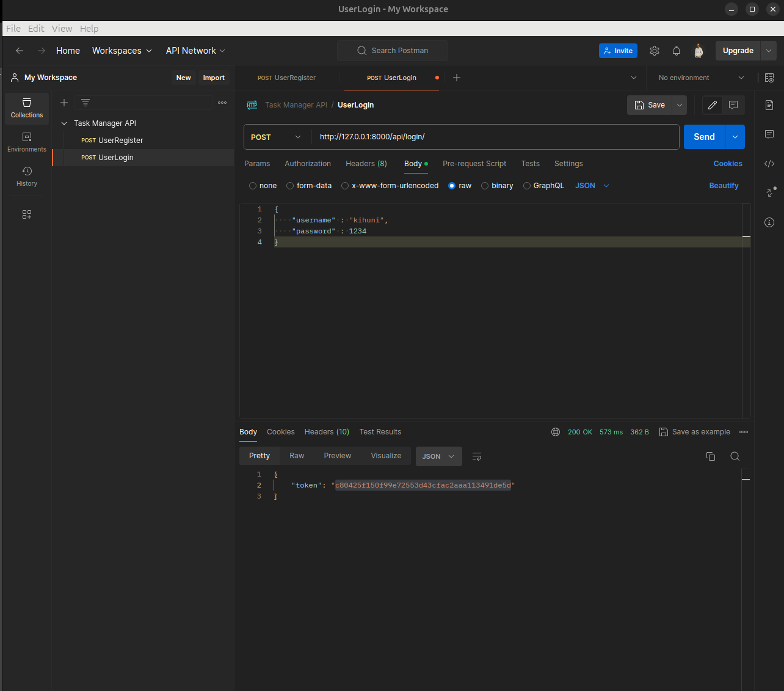784x691 pixels.
Task: Copy the response body with copy icon
Action: pyautogui.click(x=711, y=456)
